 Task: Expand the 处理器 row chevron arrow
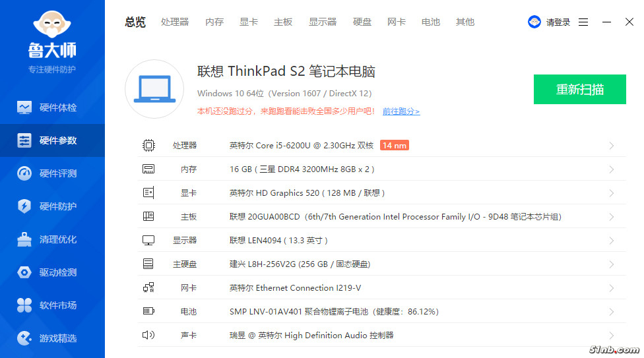pos(612,146)
